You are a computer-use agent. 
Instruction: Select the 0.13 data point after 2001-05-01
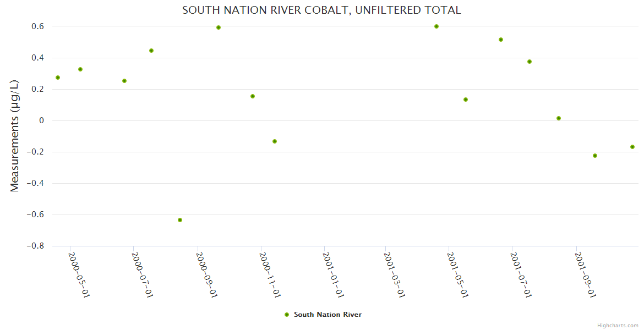click(x=466, y=100)
